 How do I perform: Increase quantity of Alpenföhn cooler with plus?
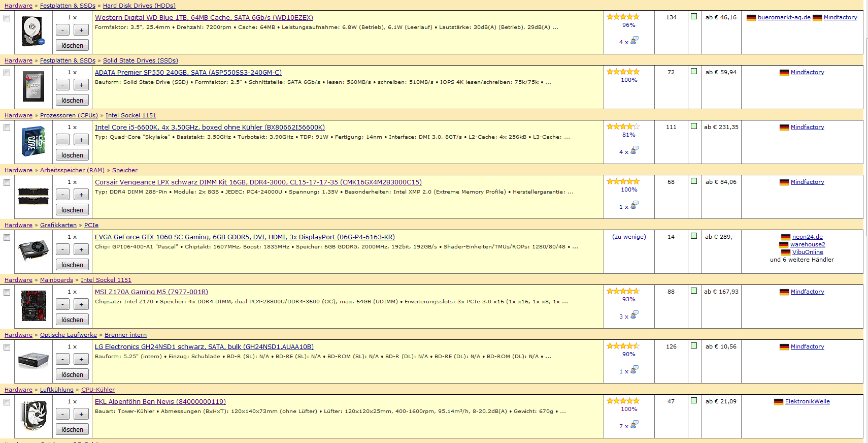coord(81,414)
